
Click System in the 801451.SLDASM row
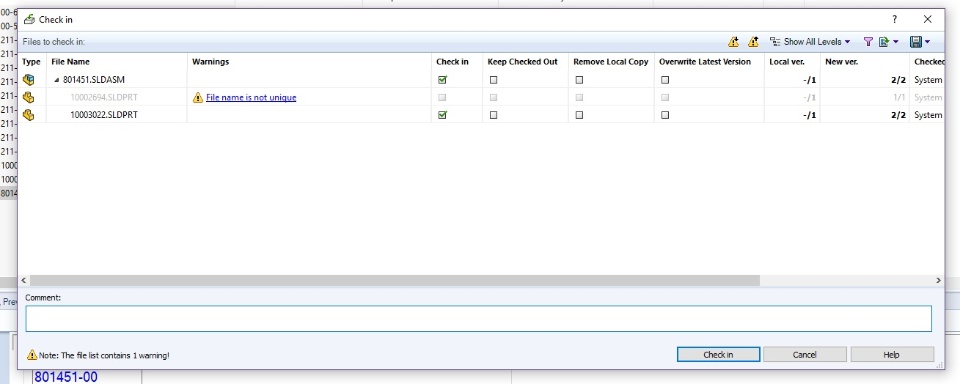[x=928, y=80]
